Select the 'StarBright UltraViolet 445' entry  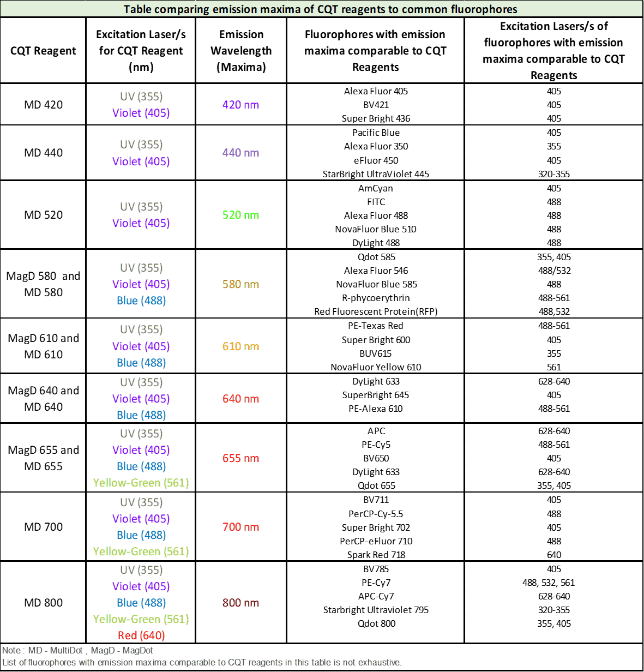coord(376,174)
